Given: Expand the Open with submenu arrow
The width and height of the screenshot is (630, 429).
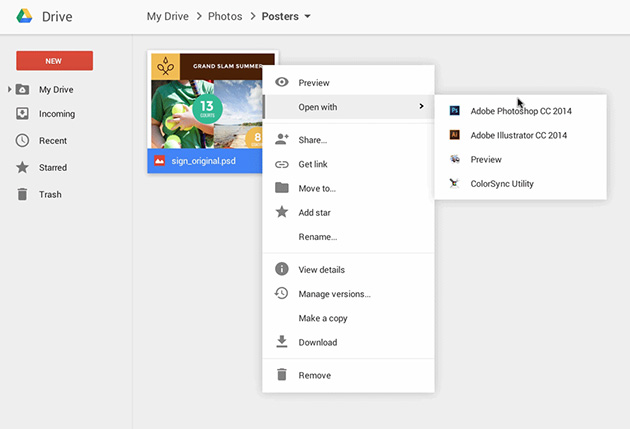Looking at the screenshot, I should 421,106.
